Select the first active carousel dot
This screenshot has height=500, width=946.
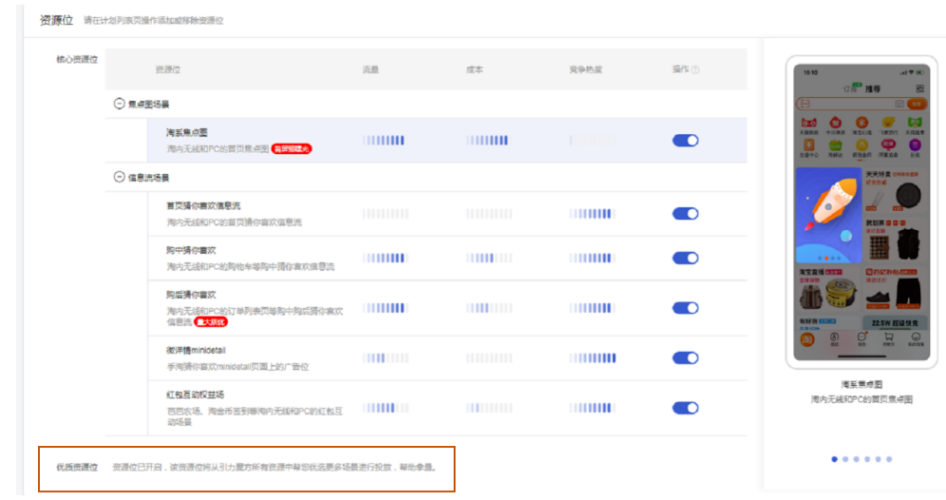tap(834, 459)
